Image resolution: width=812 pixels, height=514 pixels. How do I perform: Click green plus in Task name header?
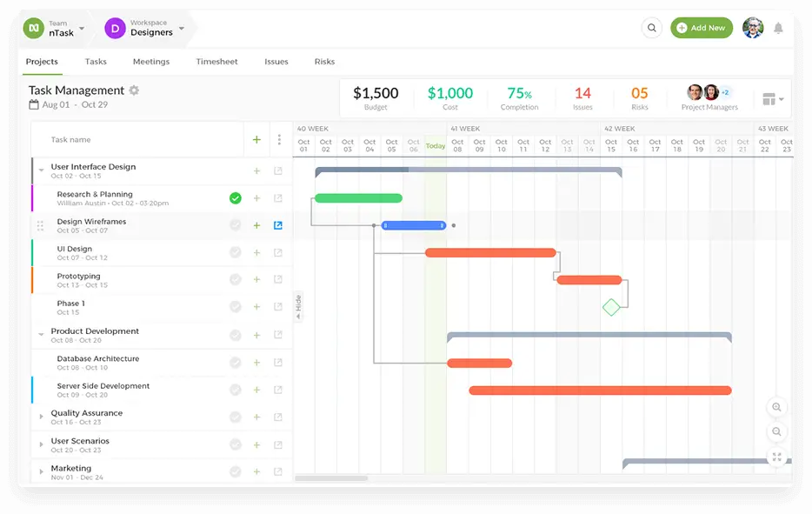256,140
